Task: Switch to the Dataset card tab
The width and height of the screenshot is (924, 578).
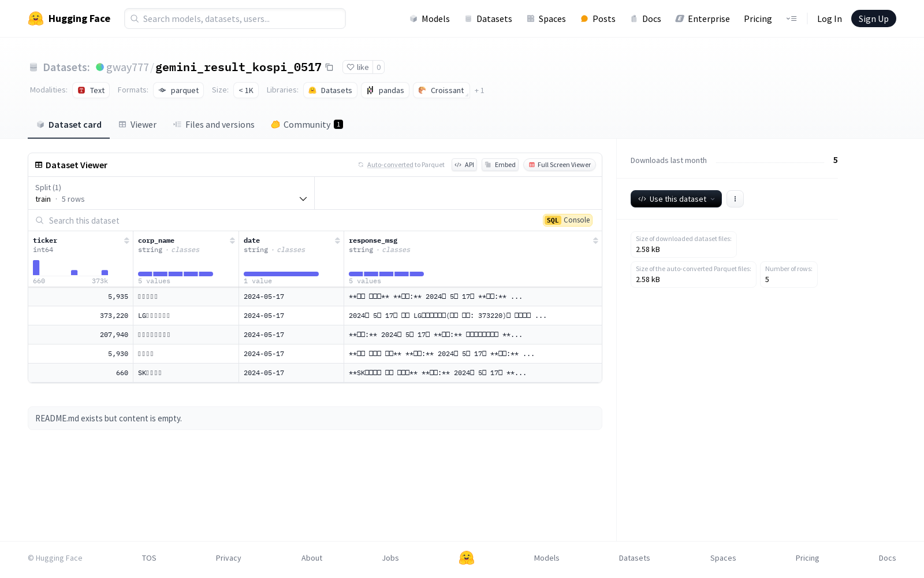Action: tap(69, 124)
